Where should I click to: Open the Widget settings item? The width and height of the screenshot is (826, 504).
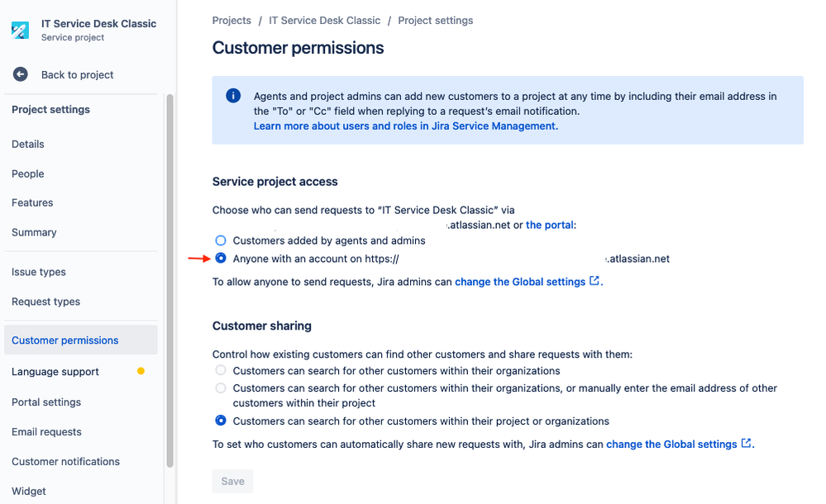(29, 491)
